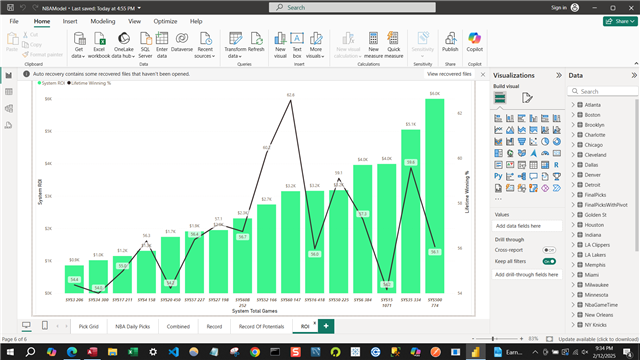640x360 pixels.
Task: Turn off Keep all filters toggle
Action: point(549,261)
